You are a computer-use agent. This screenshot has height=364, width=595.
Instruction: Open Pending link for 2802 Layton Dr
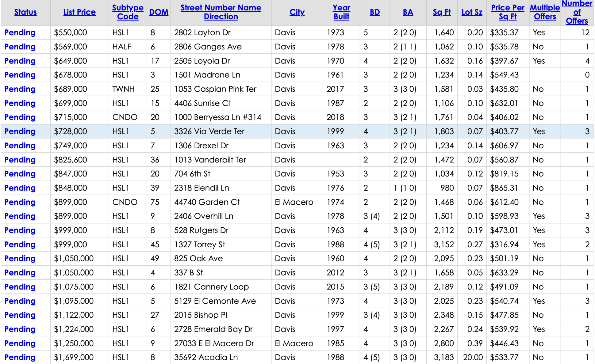(20, 32)
